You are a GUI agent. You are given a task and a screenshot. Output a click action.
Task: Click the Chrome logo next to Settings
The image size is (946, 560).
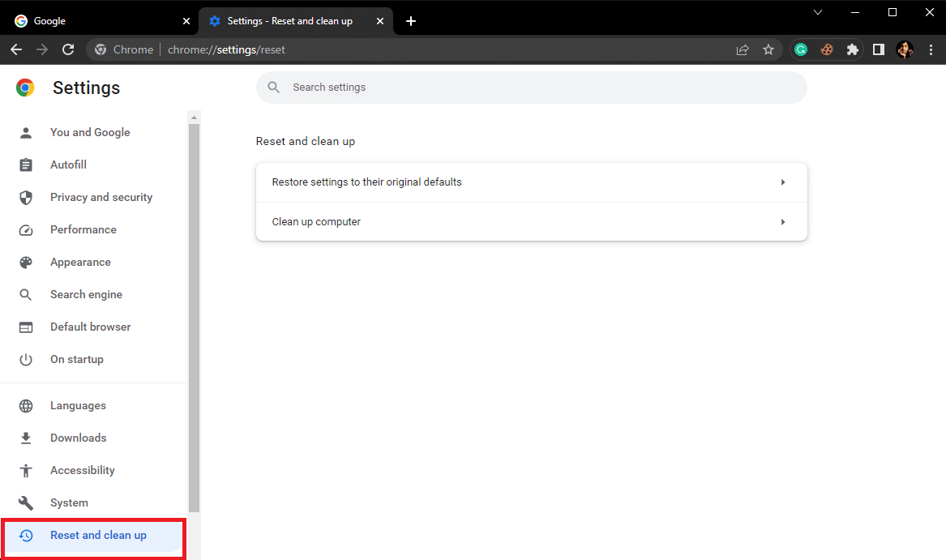[25, 88]
